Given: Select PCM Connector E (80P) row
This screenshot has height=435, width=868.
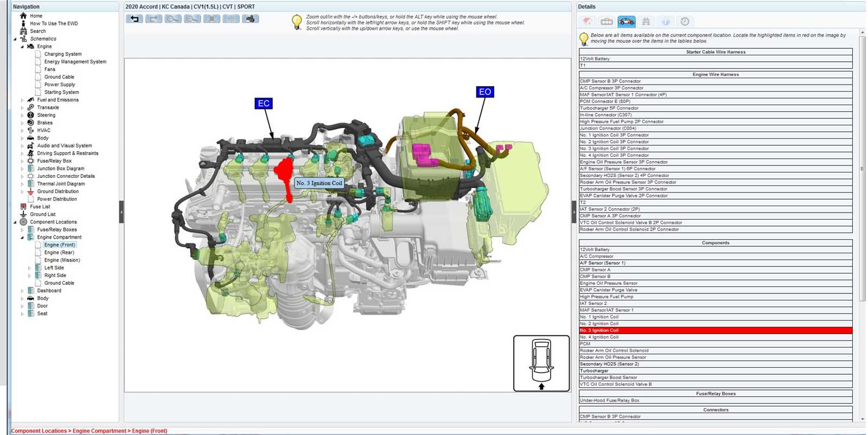Looking at the screenshot, I should 716,101.
